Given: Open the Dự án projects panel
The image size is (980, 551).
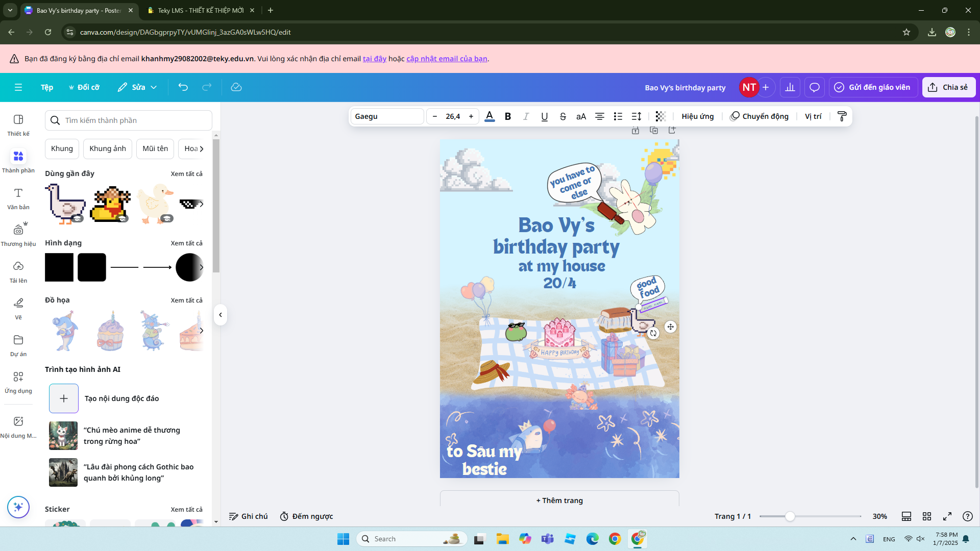Looking at the screenshot, I should (x=18, y=345).
